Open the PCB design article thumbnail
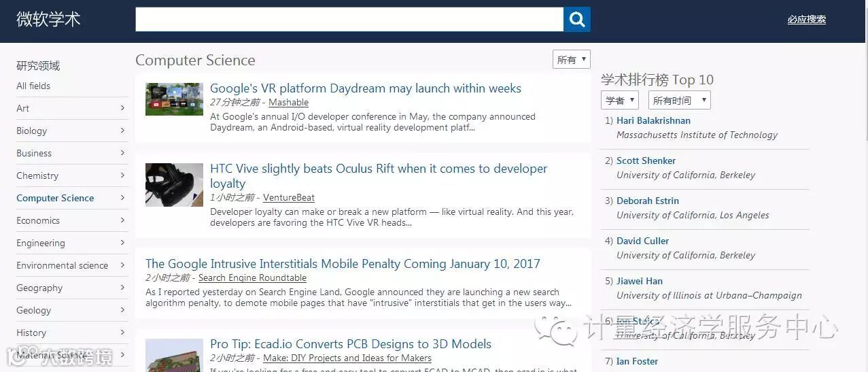Viewport: 868px width, 372px height. tap(174, 355)
